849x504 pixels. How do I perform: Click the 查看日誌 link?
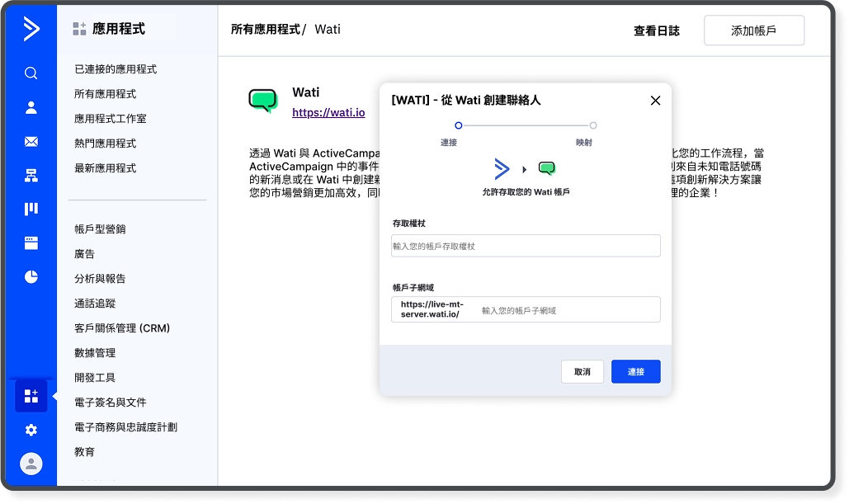[657, 31]
